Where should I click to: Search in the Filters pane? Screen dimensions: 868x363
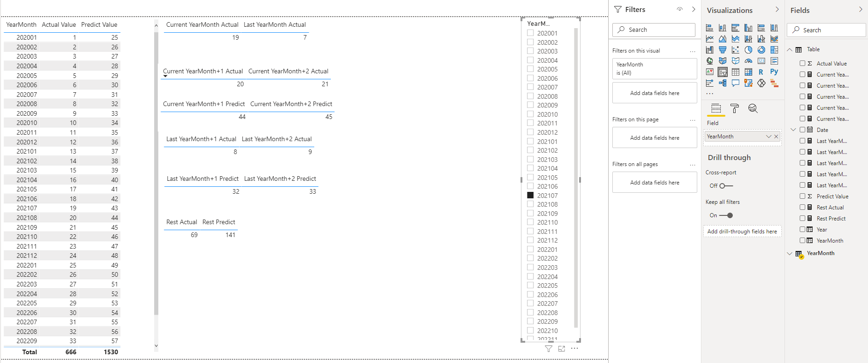653,30
